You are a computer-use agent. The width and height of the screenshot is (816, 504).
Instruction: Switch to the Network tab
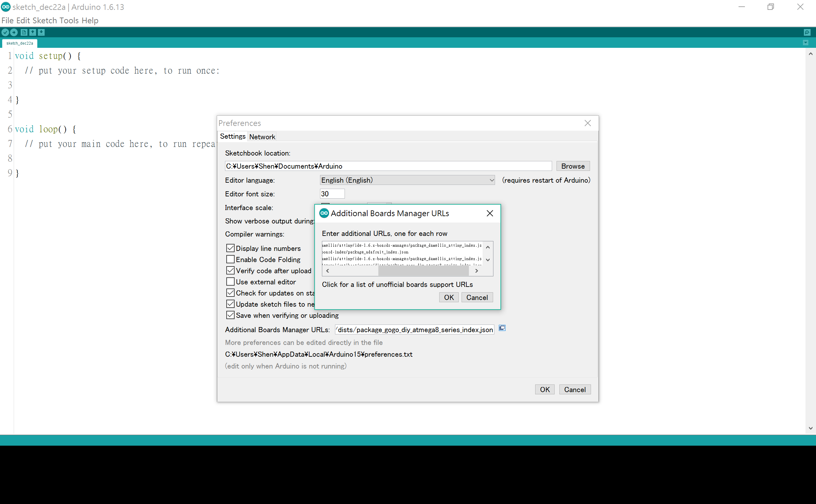coord(262,137)
